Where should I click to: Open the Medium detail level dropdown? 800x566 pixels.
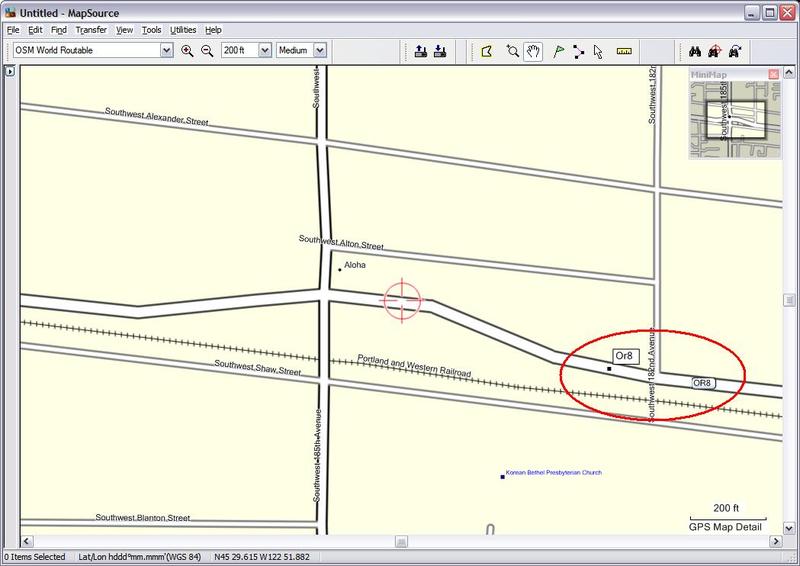320,50
